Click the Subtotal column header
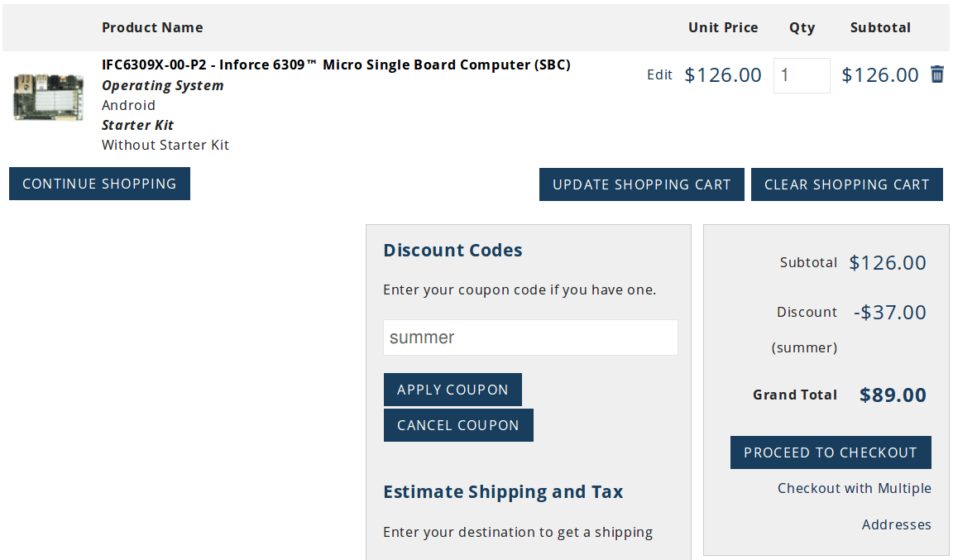 (x=880, y=27)
